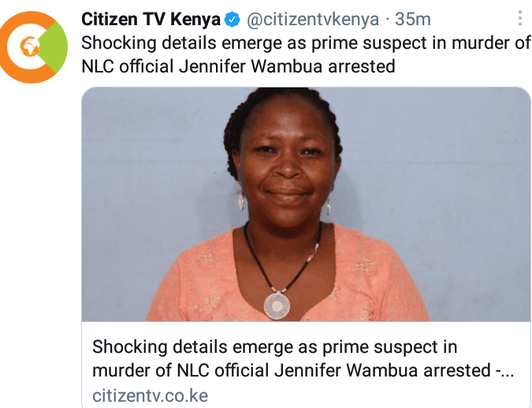Open the citizentv.co.ke domain link
The image size is (532, 408).
[x=150, y=395]
